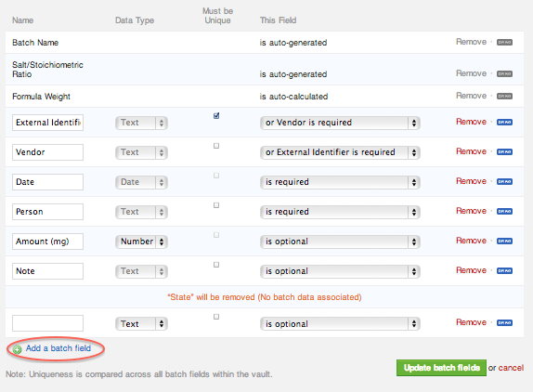Viewport: 533px width, 392px height.
Task: Open the Data Type dropdown for new empty field
Action: tap(141, 324)
